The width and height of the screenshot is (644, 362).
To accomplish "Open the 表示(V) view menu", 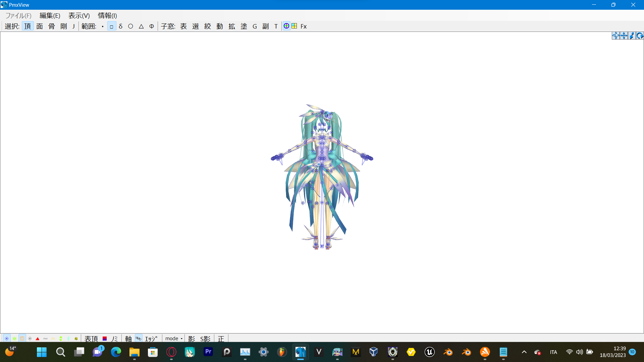I will [x=79, y=15].
